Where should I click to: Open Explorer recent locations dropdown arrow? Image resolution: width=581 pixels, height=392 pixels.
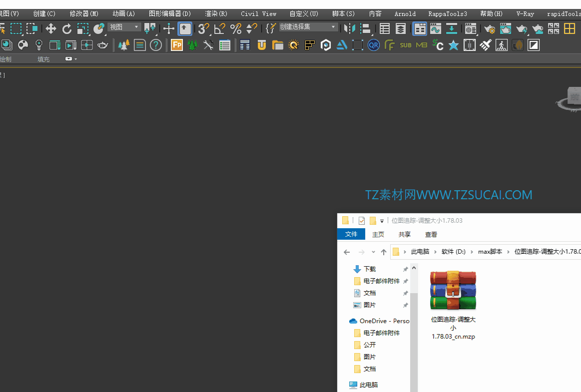[x=373, y=252]
